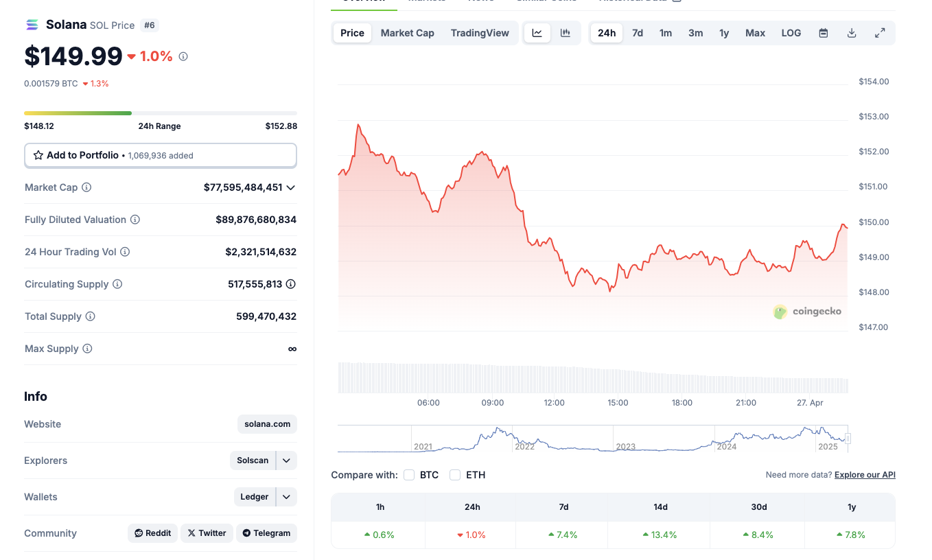Enable BTC comparison checkbox

click(409, 475)
